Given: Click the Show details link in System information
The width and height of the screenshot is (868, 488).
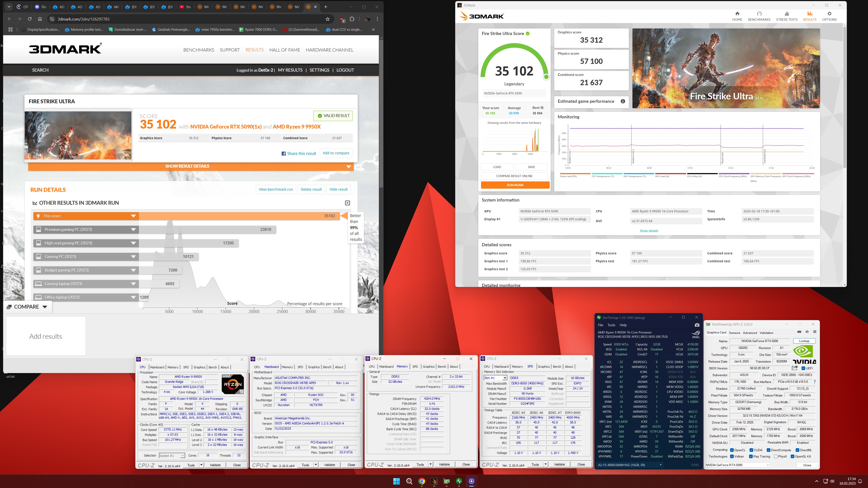Looking at the screenshot, I should point(649,231).
